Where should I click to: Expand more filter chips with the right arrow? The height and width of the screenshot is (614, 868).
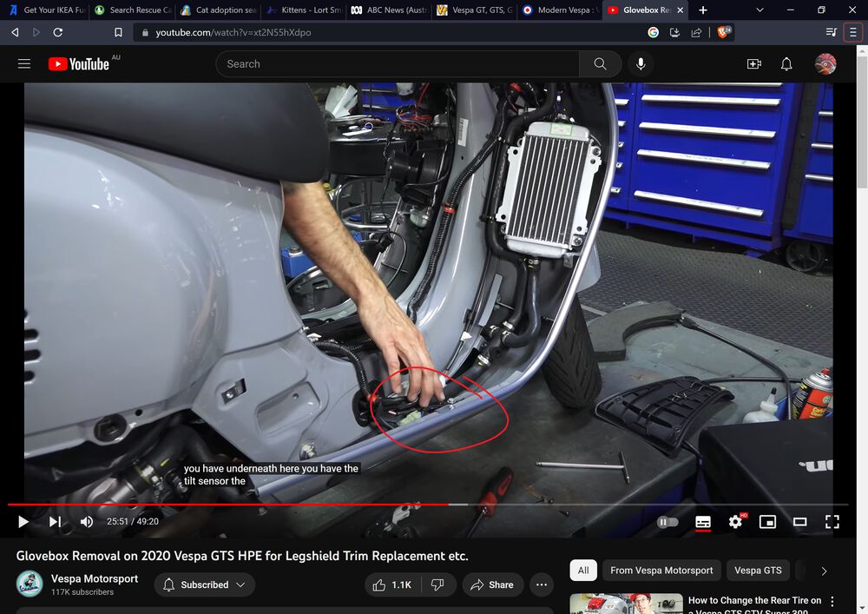[x=823, y=571]
